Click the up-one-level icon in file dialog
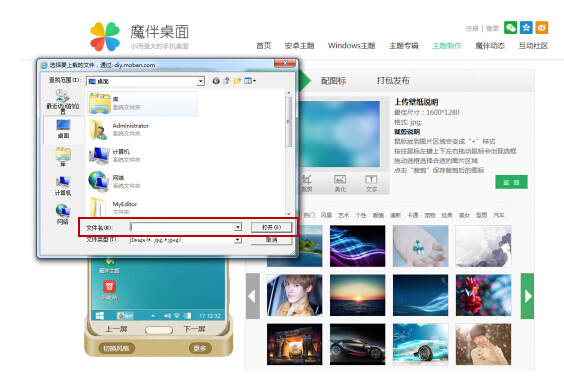 226,81
